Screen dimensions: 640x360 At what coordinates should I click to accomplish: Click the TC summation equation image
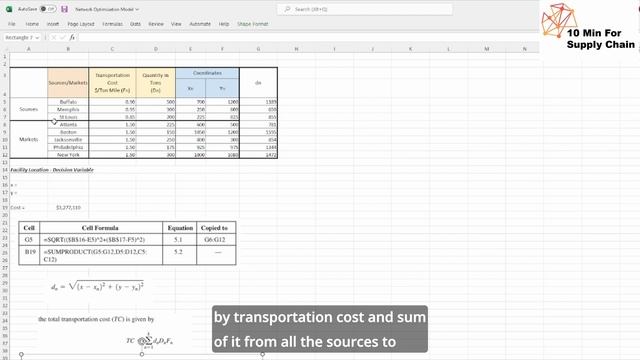coord(149,340)
